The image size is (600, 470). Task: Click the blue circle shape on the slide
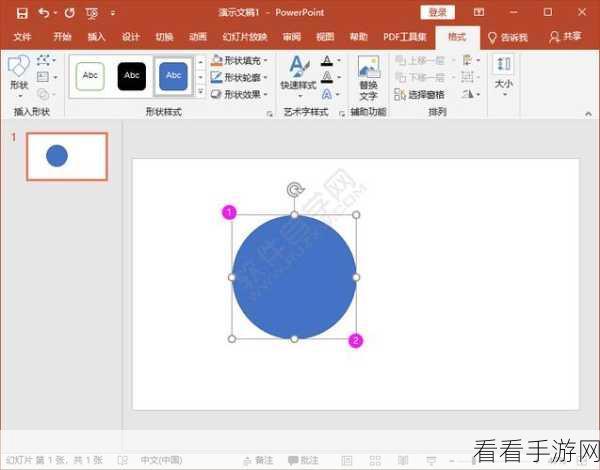point(294,277)
